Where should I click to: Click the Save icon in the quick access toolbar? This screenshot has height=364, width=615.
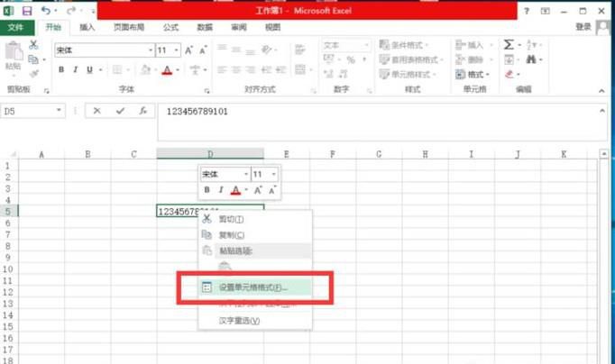(26, 10)
